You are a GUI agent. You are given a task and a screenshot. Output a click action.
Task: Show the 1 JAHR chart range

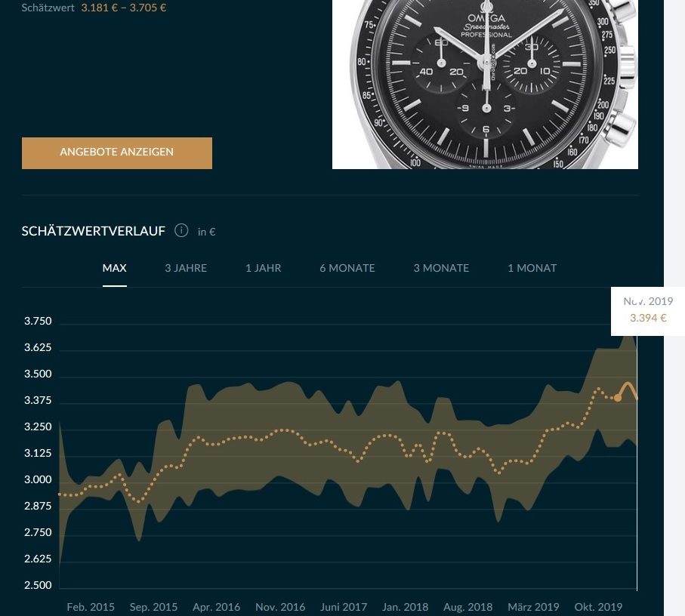(x=263, y=268)
